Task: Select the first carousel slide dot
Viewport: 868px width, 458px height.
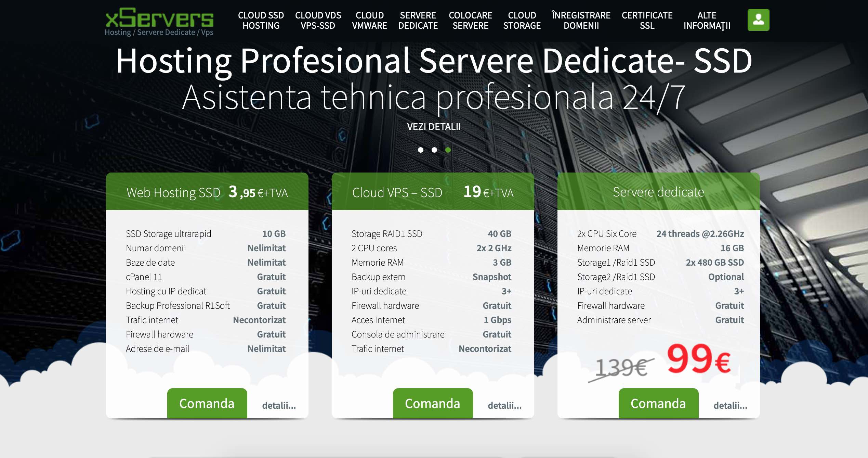Action: (x=421, y=150)
